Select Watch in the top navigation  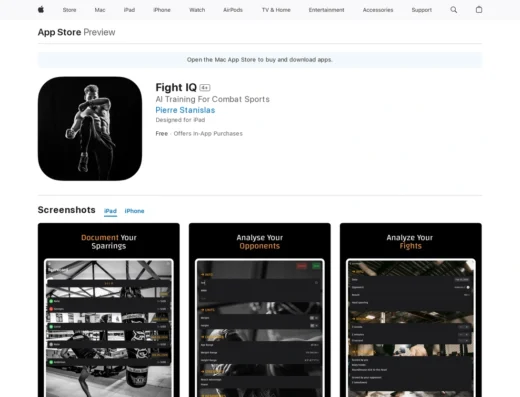[197, 10]
